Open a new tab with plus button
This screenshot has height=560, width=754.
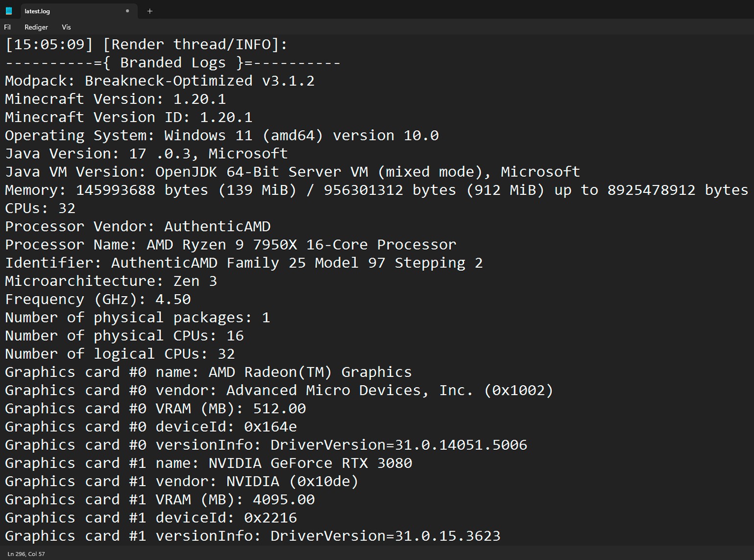150,11
